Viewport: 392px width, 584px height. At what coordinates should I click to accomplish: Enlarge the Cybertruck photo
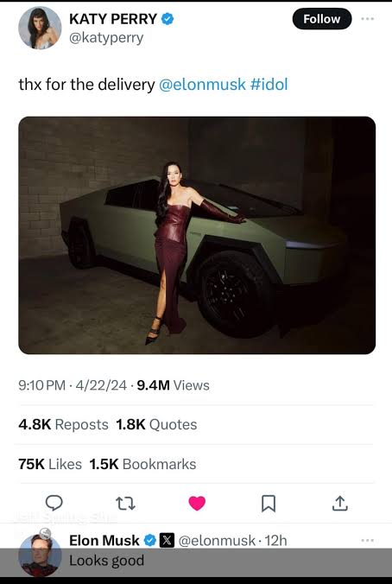click(x=197, y=235)
